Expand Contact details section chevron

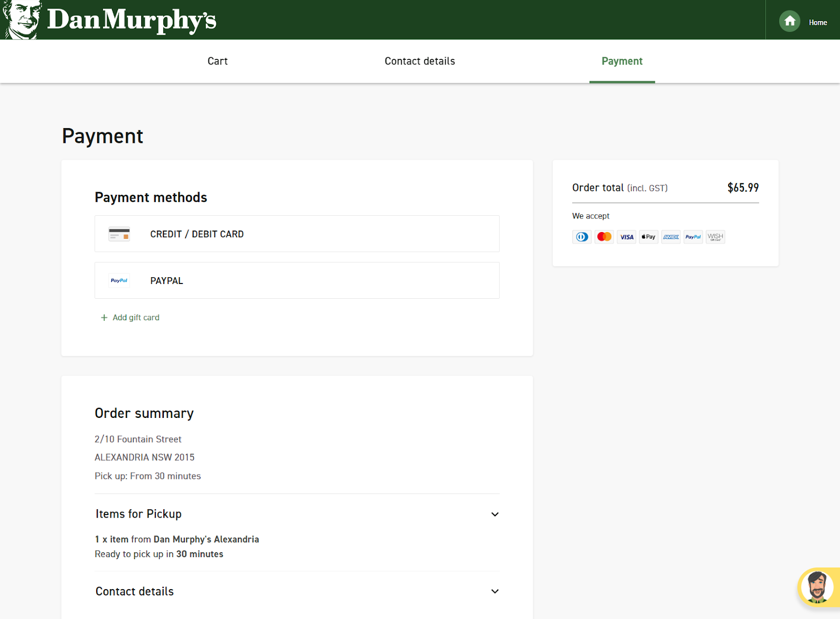pyautogui.click(x=495, y=591)
